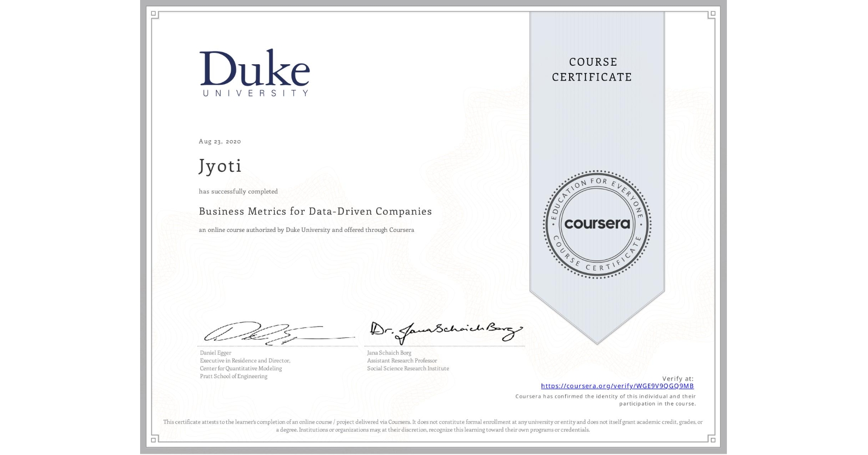Click the Coursera identity confirmation statement
This screenshot has height=455, width=868.
click(x=605, y=400)
